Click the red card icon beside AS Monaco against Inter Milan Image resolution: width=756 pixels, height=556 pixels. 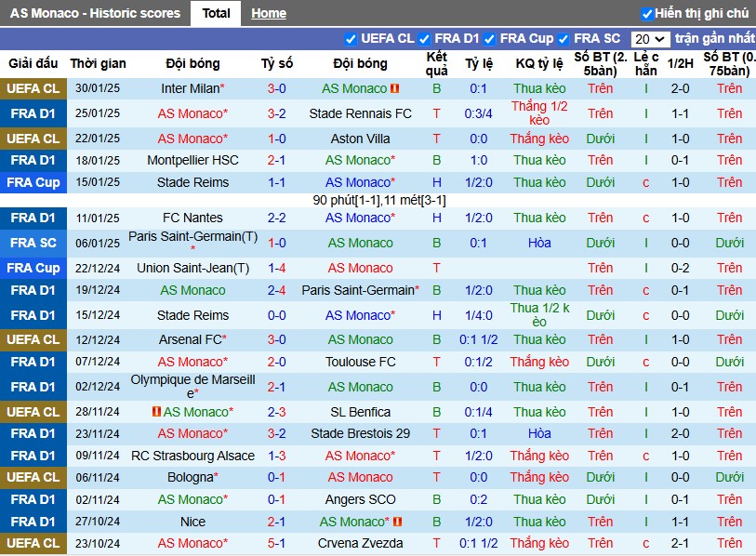tap(395, 88)
